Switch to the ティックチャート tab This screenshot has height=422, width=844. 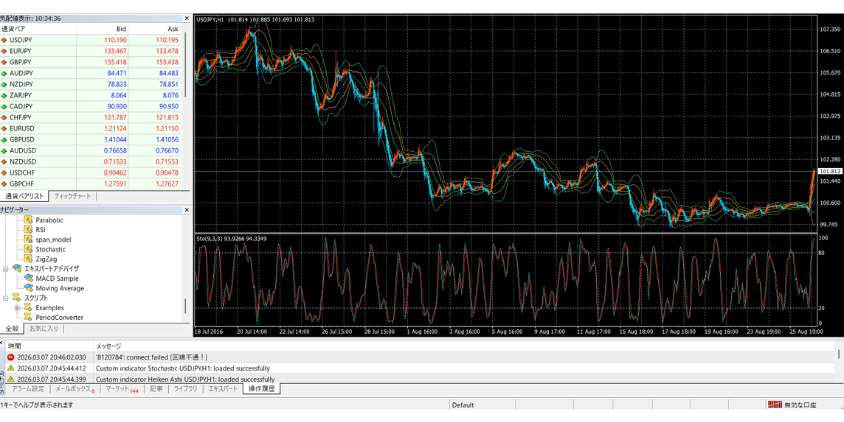coord(72,196)
